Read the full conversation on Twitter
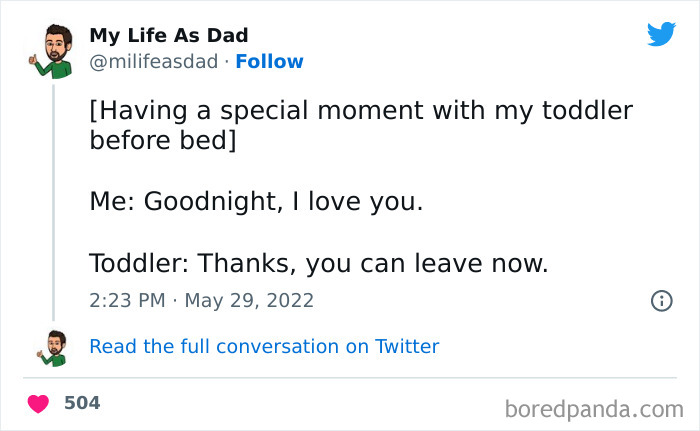700x431 pixels. 264,347
